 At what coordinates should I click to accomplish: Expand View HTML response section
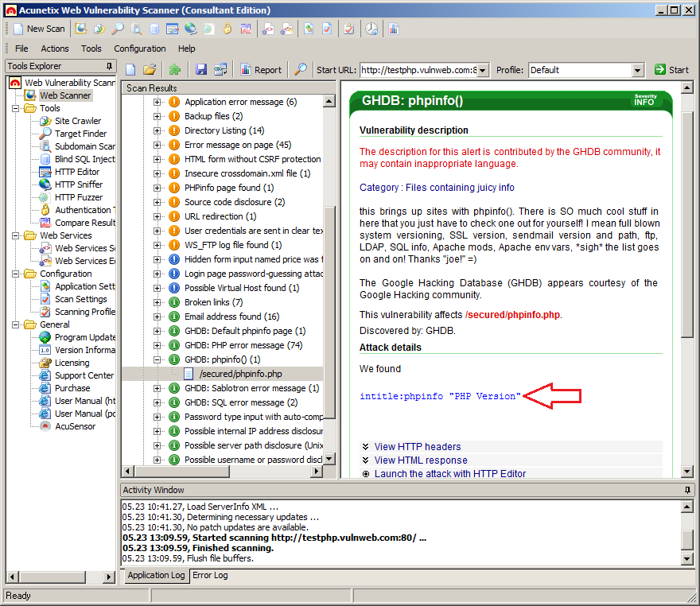[x=421, y=460]
